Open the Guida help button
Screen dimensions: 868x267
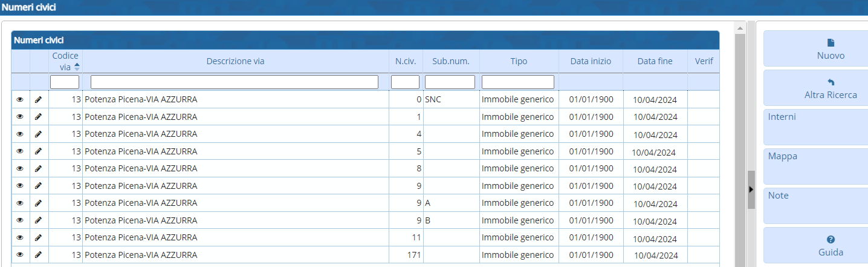[x=815, y=246]
